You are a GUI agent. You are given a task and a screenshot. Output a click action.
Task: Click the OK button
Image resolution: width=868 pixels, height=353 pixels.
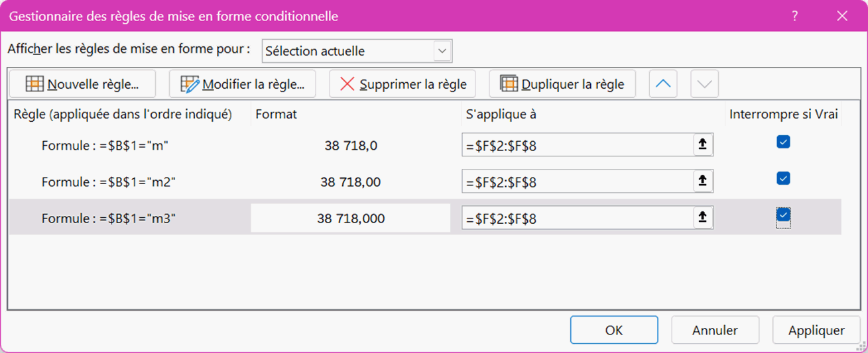[613, 330]
